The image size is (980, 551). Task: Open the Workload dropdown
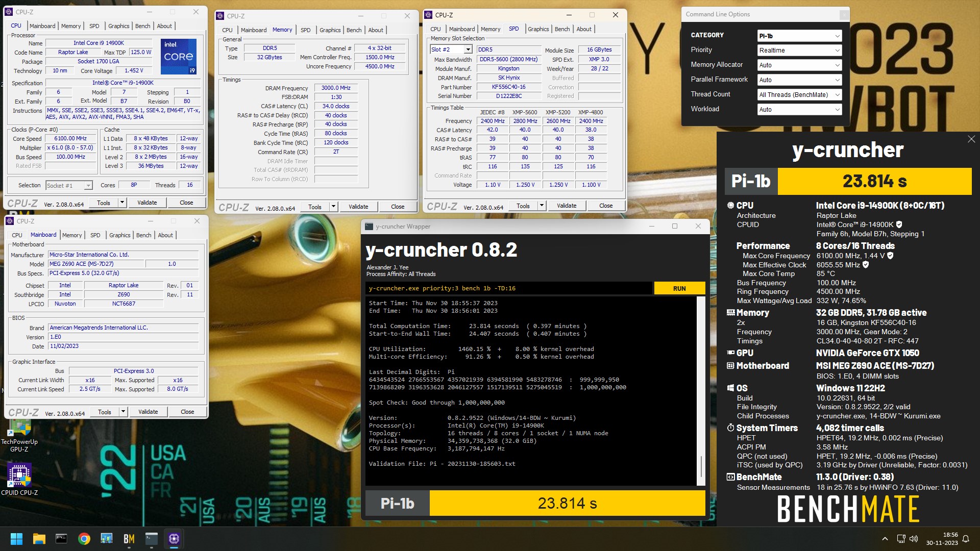[x=799, y=109]
